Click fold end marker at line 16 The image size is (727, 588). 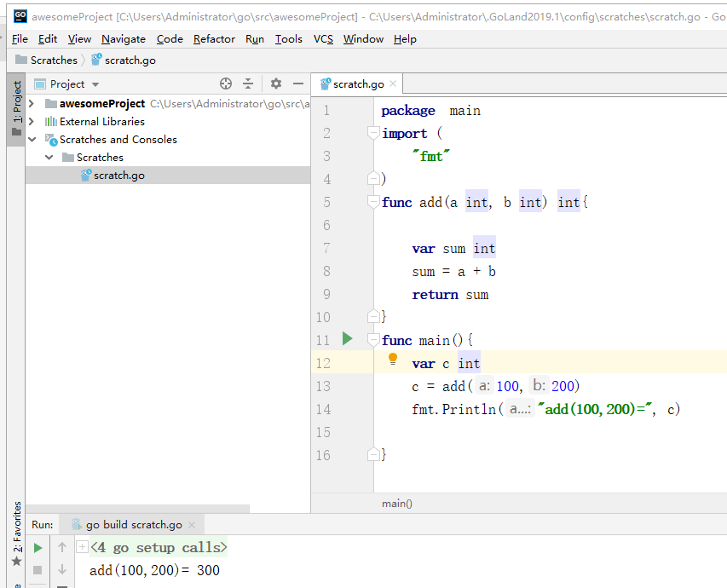coord(373,454)
